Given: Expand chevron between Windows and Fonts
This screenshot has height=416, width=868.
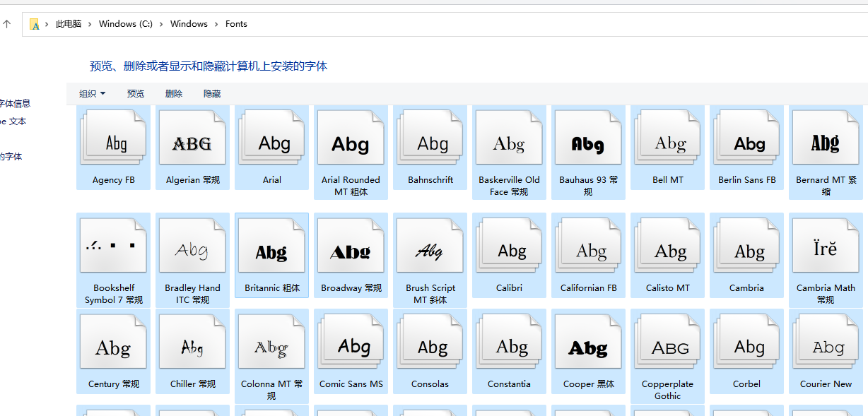Looking at the screenshot, I should (216, 24).
